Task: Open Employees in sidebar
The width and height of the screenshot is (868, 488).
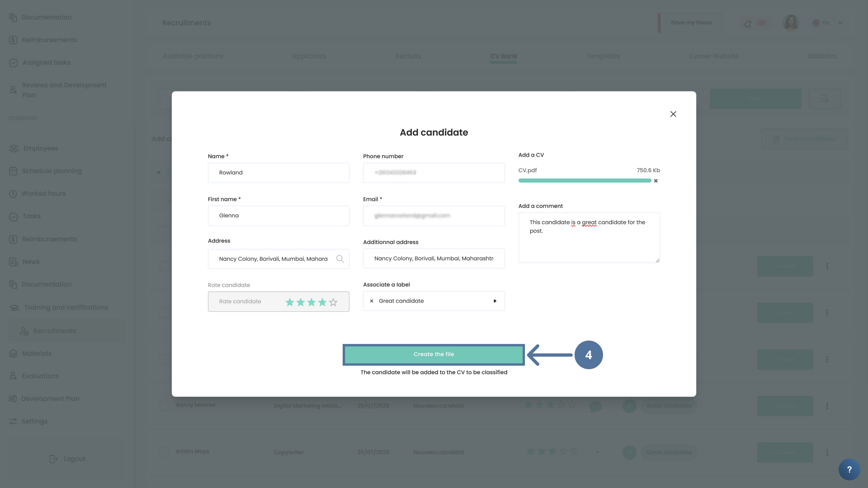Action: tap(34, 149)
